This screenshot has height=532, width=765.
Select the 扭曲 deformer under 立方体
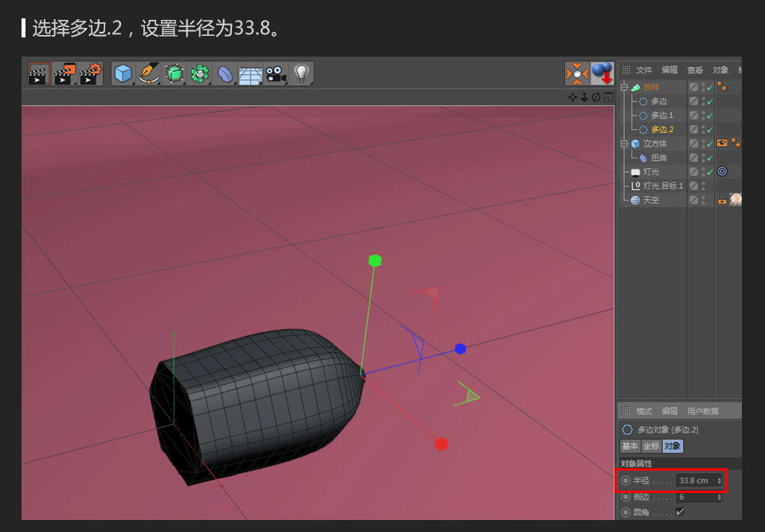658,157
